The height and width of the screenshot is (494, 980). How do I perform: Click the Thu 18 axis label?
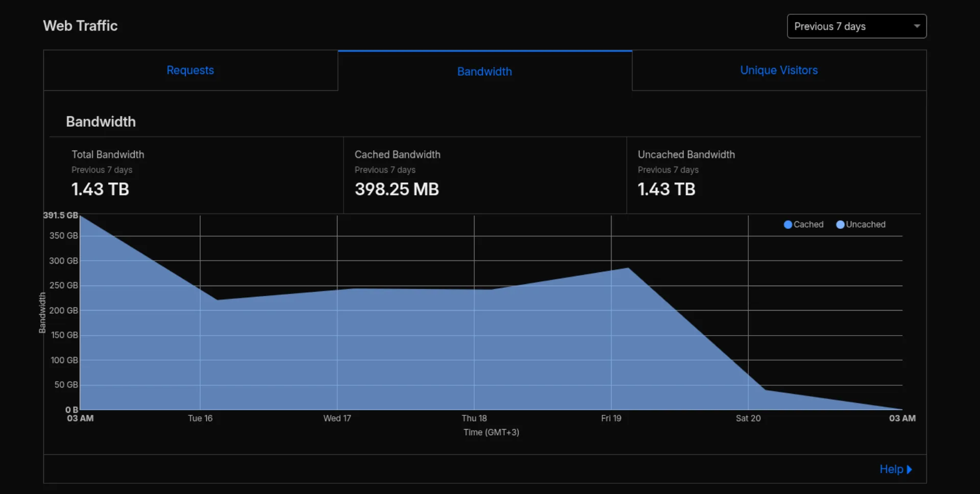[x=474, y=418]
